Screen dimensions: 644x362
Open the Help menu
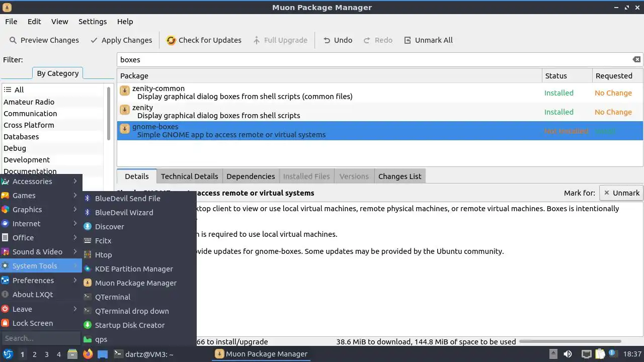(125, 22)
